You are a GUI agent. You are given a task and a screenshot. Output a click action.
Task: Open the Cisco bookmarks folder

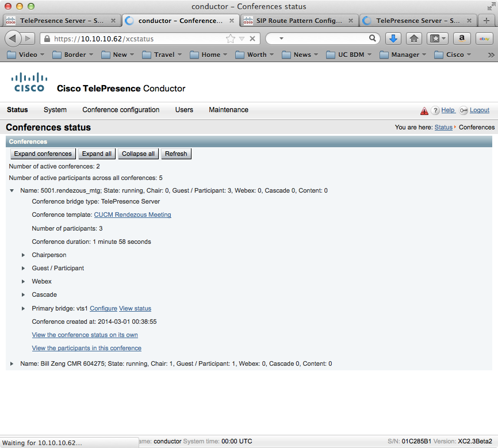tap(453, 55)
